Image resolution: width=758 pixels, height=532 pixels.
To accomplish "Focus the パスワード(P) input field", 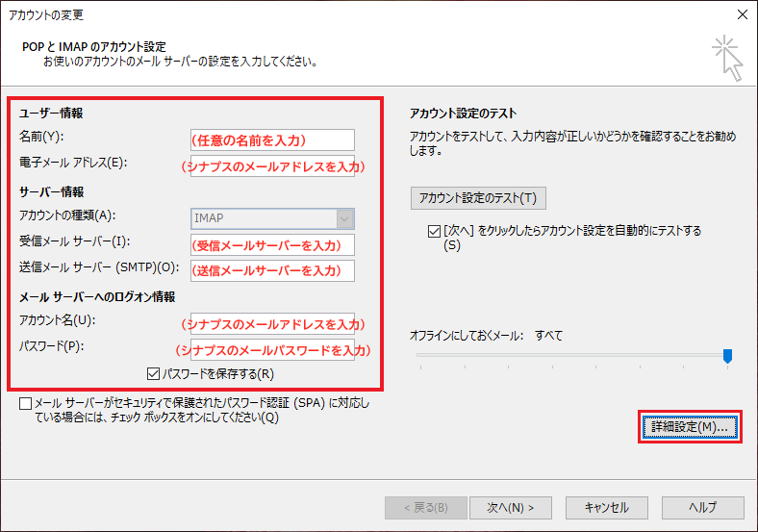I will click(273, 348).
